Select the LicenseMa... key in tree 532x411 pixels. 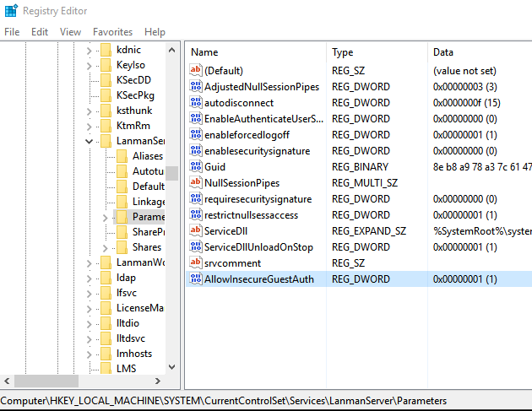coord(140,308)
